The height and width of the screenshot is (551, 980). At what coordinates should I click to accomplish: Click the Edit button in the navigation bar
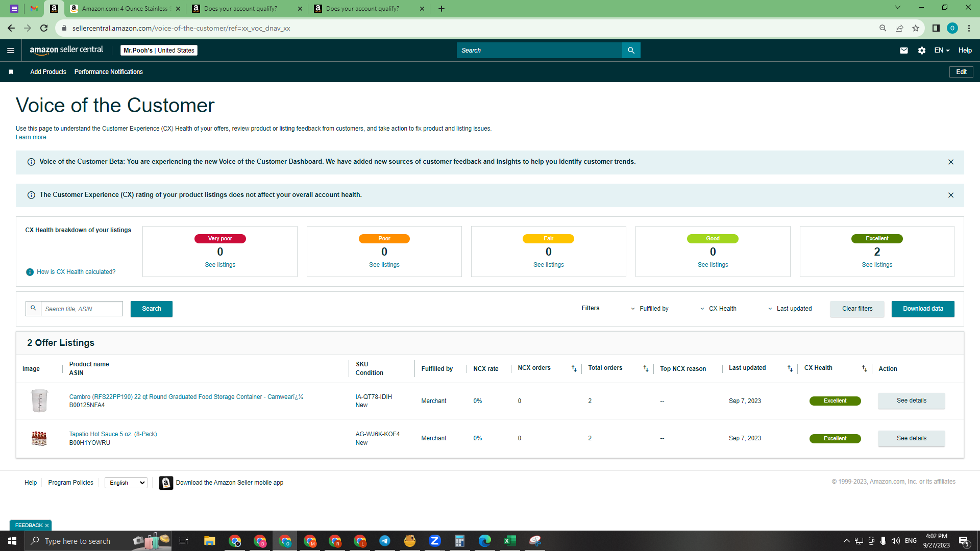click(961, 72)
